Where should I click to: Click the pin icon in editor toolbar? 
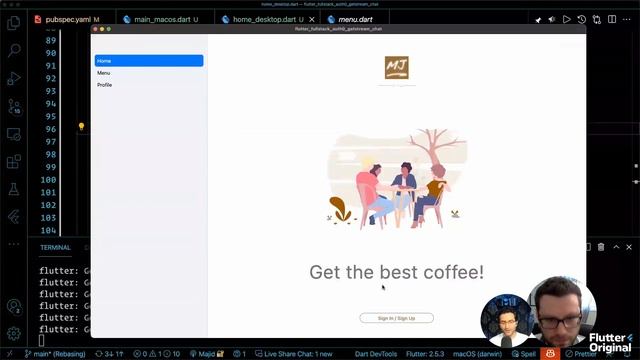[538, 20]
